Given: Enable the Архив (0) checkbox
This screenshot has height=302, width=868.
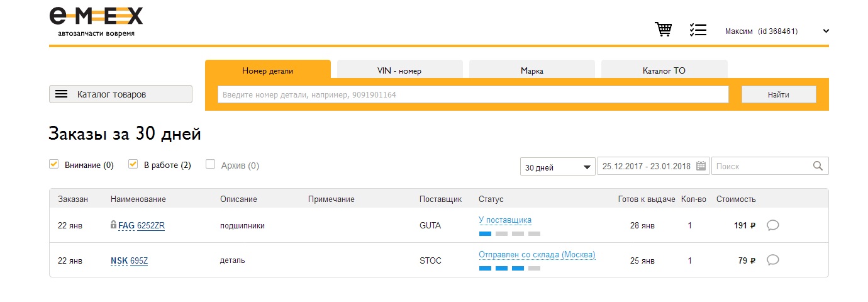Looking at the screenshot, I should point(211,164).
